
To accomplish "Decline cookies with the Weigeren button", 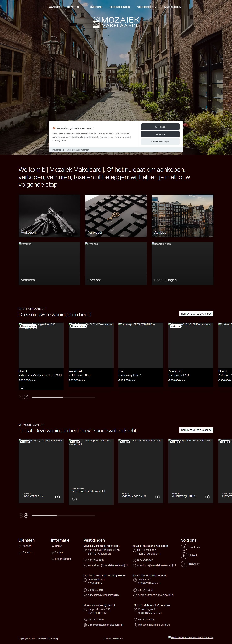I will [x=160, y=134].
